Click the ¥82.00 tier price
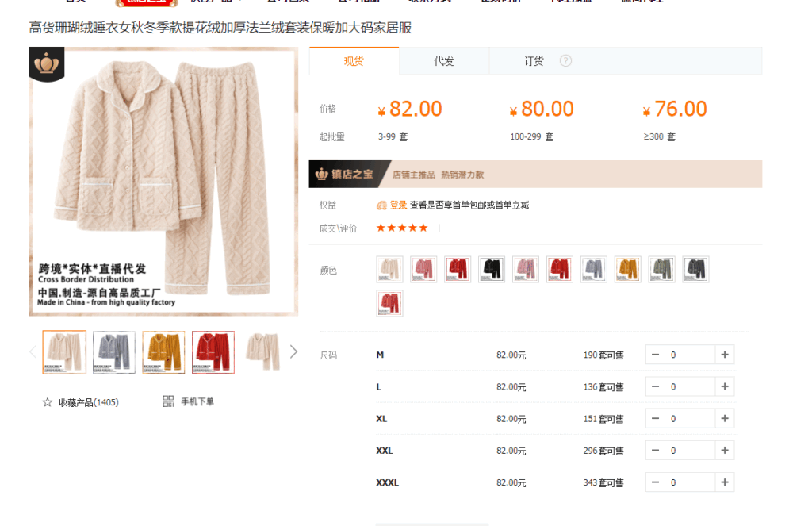This screenshot has height=526, width=812. pos(410,109)
